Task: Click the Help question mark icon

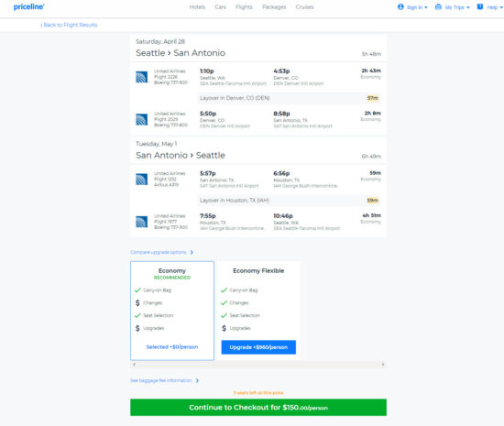Action: tap(480, 6)
